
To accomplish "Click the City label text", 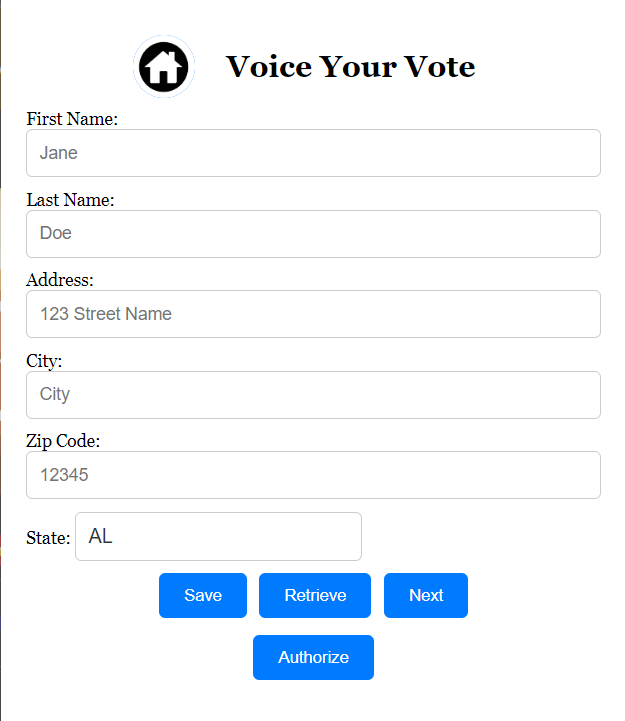I will [44, 361].
